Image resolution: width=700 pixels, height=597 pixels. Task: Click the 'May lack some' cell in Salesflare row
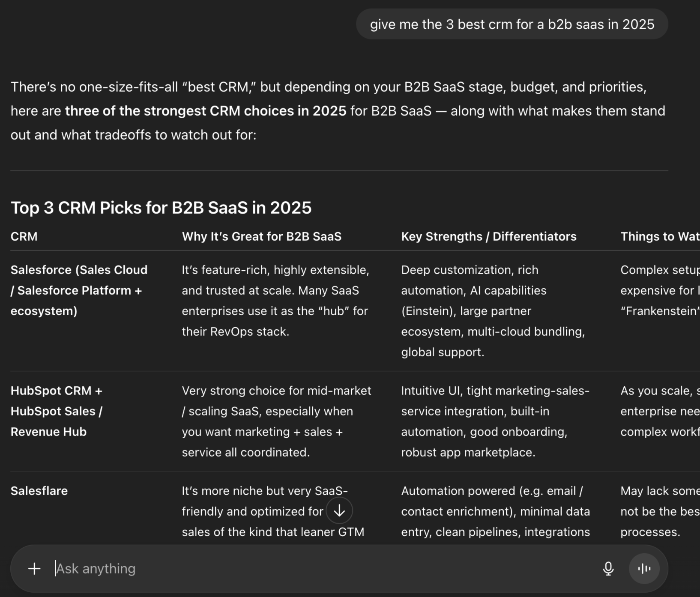click(x=660, y=511)
